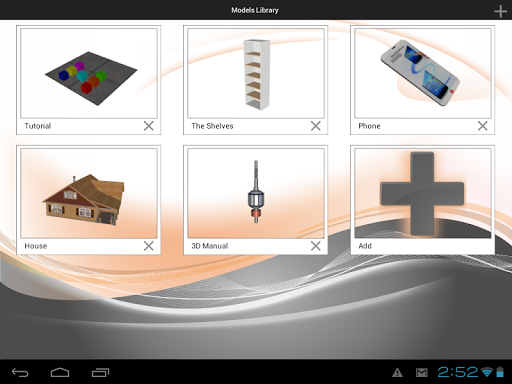The image size is (512, 384).
Task: Tap the plus icon in top bar
Action: pyautogui.click(x=500, y=11)
